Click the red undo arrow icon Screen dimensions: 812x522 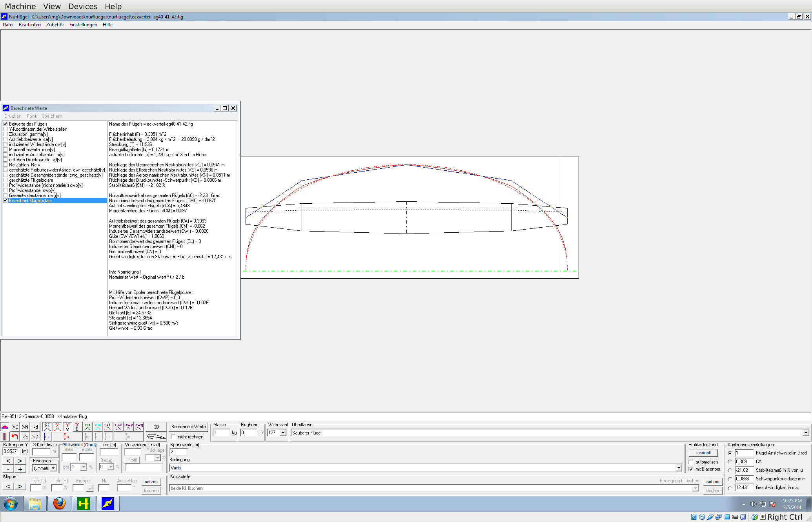(x=15, y=436)
